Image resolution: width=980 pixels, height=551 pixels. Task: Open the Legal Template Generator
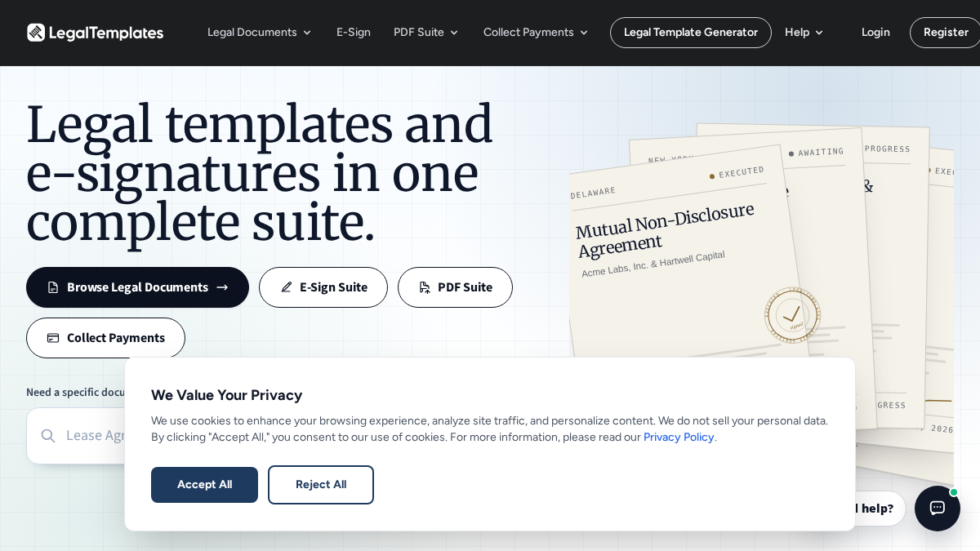pos(691,33)
